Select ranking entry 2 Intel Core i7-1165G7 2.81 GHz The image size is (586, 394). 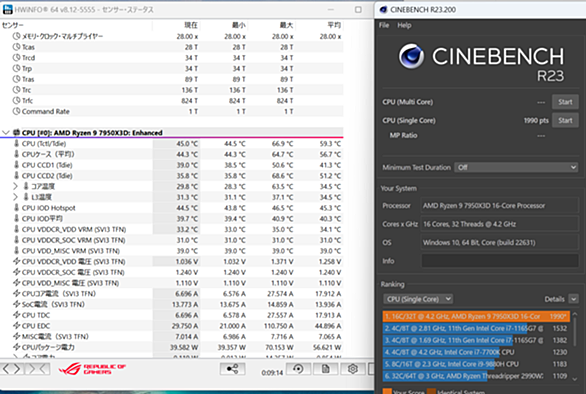pos(476,328)
